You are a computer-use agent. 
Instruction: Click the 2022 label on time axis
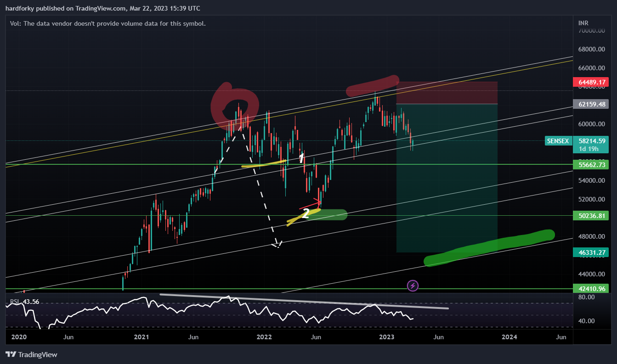264,337
